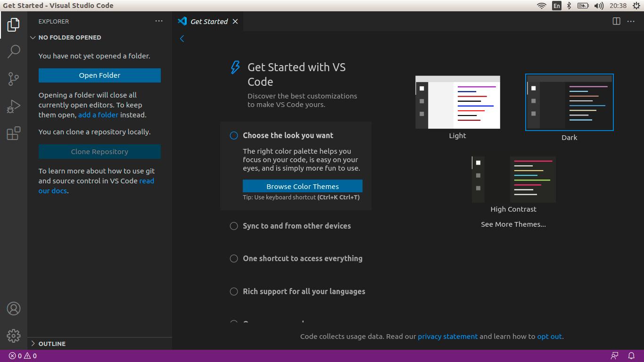
Task: Click the battery icon in system tray
Action: [x=583, y=6]
